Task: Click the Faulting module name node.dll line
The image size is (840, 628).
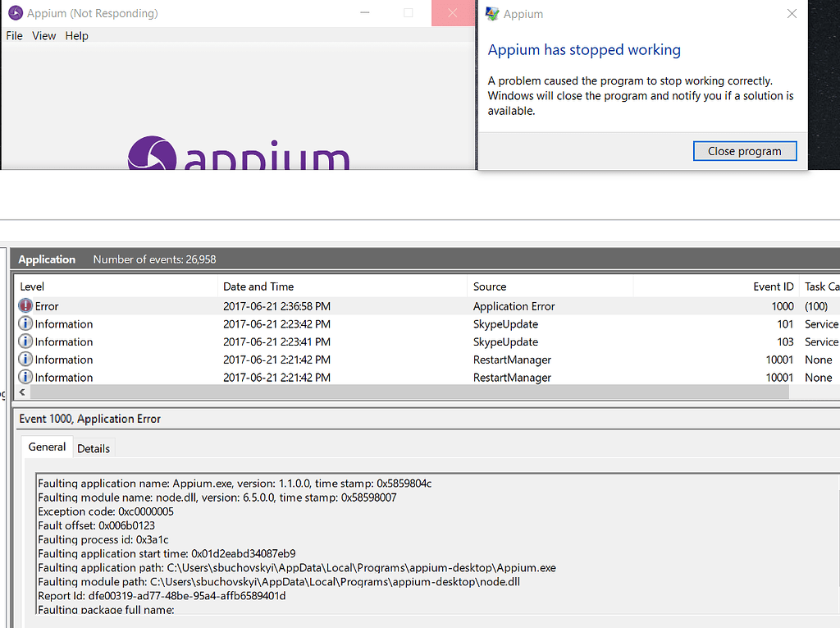Action: [x=217, y=497]
